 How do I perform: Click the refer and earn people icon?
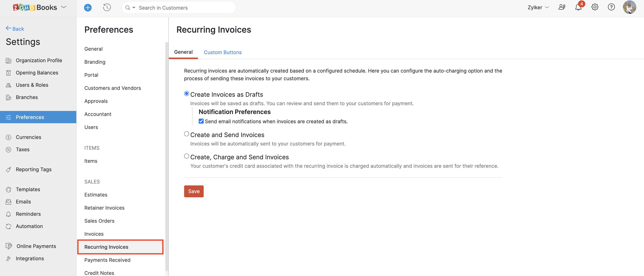[562, 7]
